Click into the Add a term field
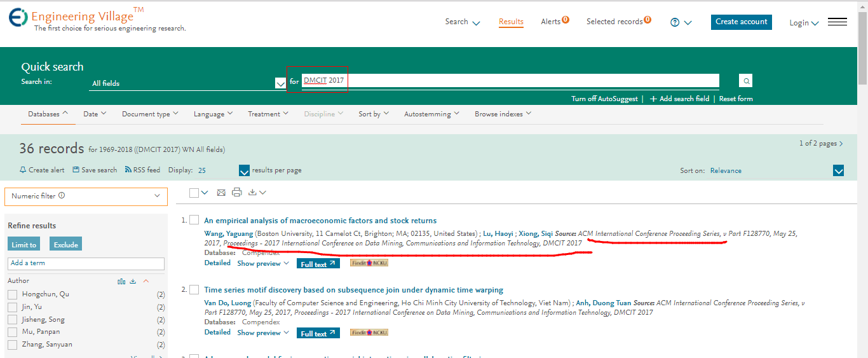868x358 pixels. 86,263
